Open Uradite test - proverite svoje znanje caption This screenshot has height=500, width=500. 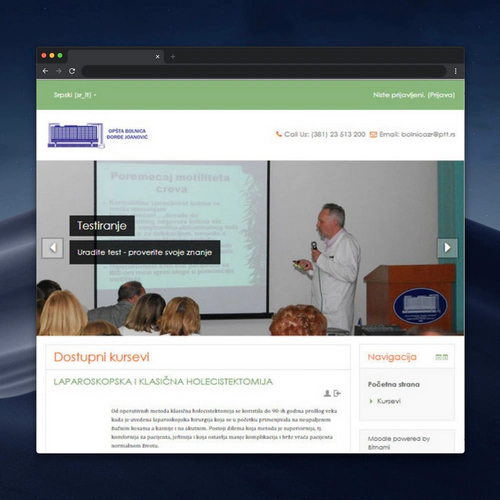point(145,252)
